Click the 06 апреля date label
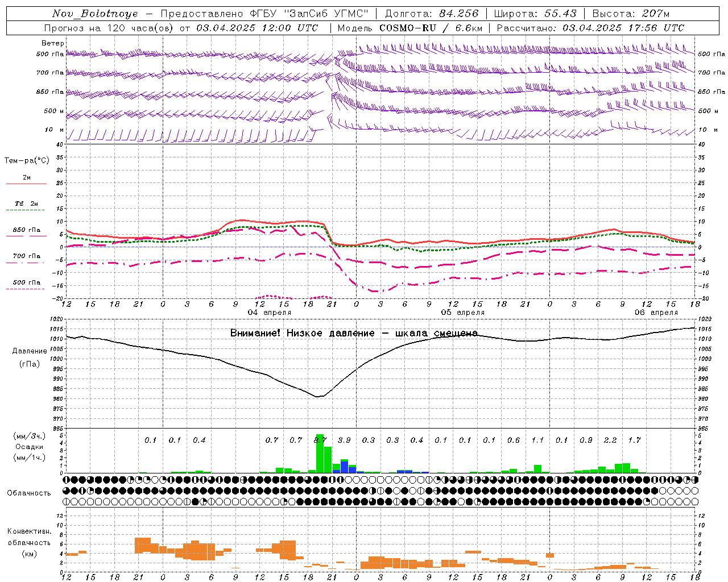This screenshot has height=582, width=728. click(x=656, y=313)
